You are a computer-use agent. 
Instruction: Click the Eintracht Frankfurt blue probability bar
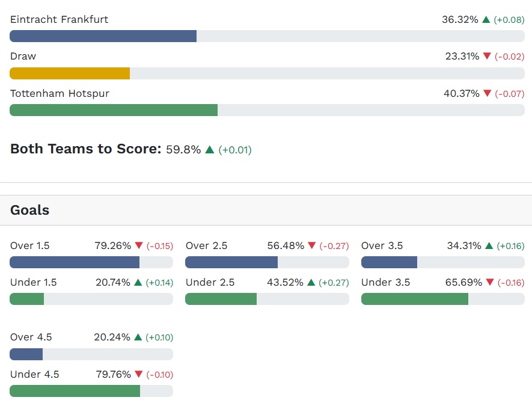click(x=103, y=36)
